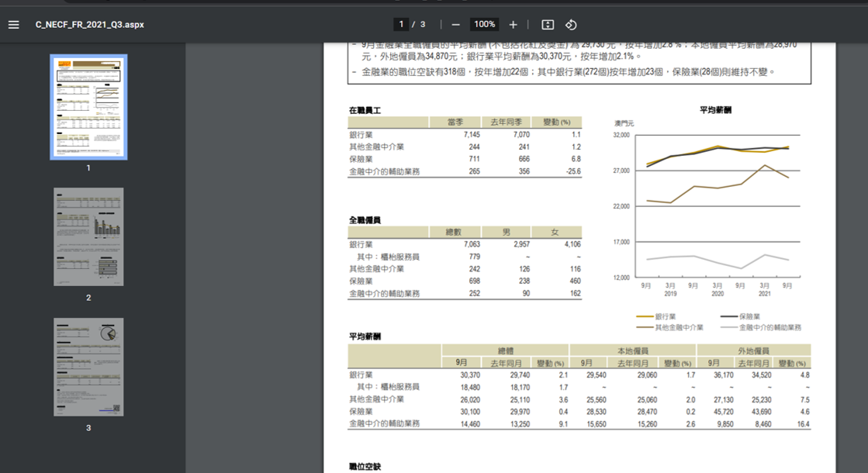Image resolution: width=868 pixels, height=473 pixels.
Task: Click the 32,000 axis label
Action: point(621,135)
